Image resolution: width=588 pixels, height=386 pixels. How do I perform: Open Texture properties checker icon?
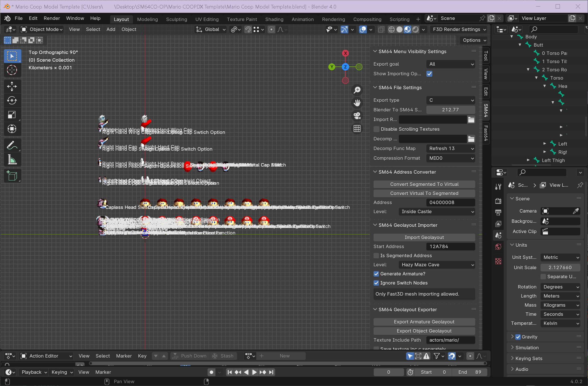point(498,261)
